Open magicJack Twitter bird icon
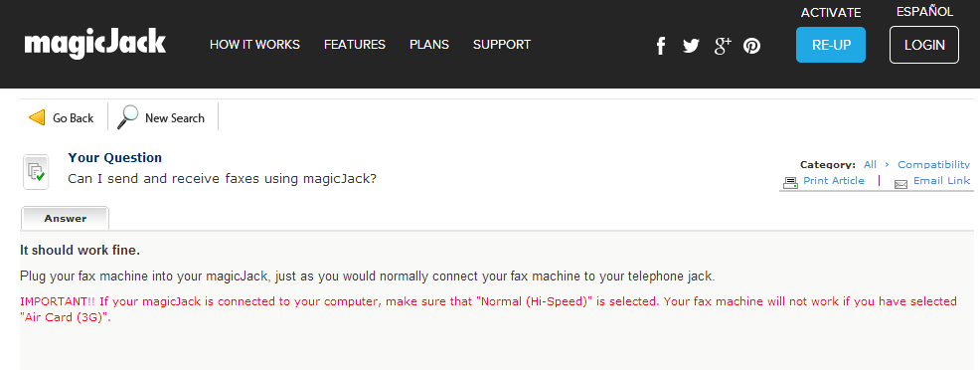The height and width of the screenshot is (370, 980). coord(691,46)
